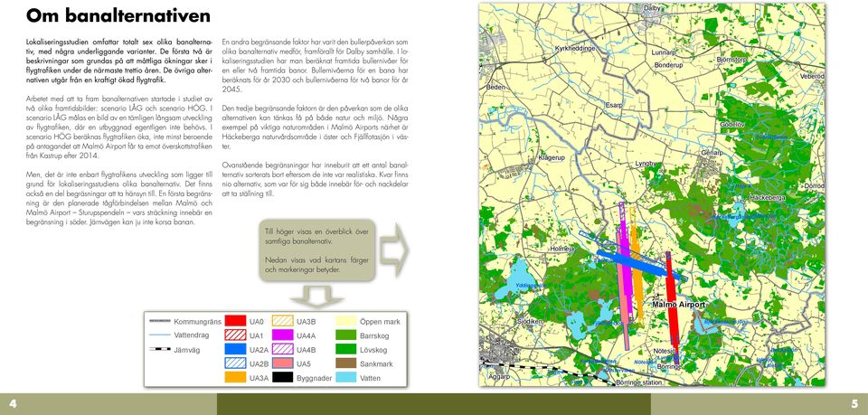Image resolution: width=868 pixels, height=415 pixels.
Task: Click the callout box starting 'Till höger visas'
Action: (x=317, y=250)
